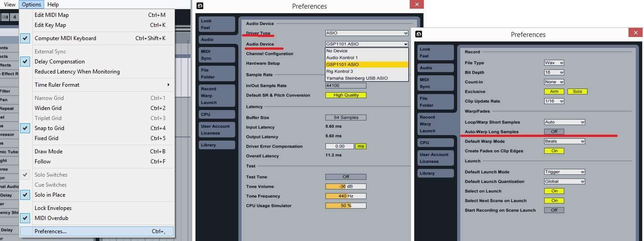Viewport: 644px width, 241px height.
Task: Expand the Default Warp Mode Beats dropdown
Action: 564,141
